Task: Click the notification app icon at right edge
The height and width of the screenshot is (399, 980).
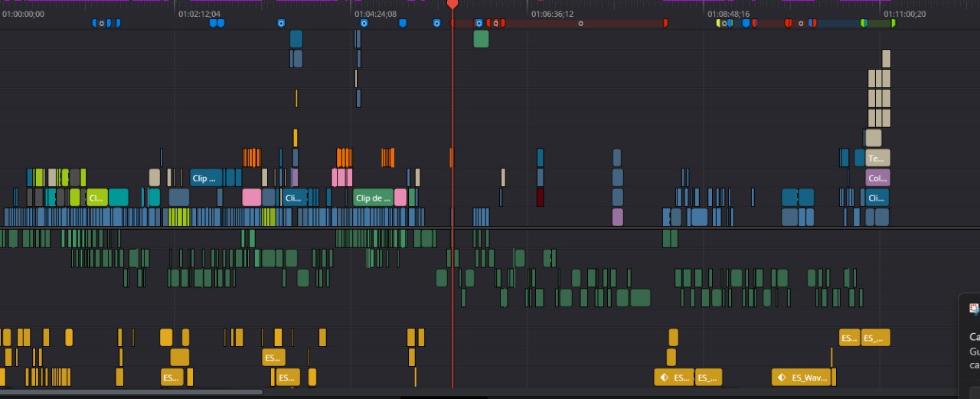Action: [975, 309]
